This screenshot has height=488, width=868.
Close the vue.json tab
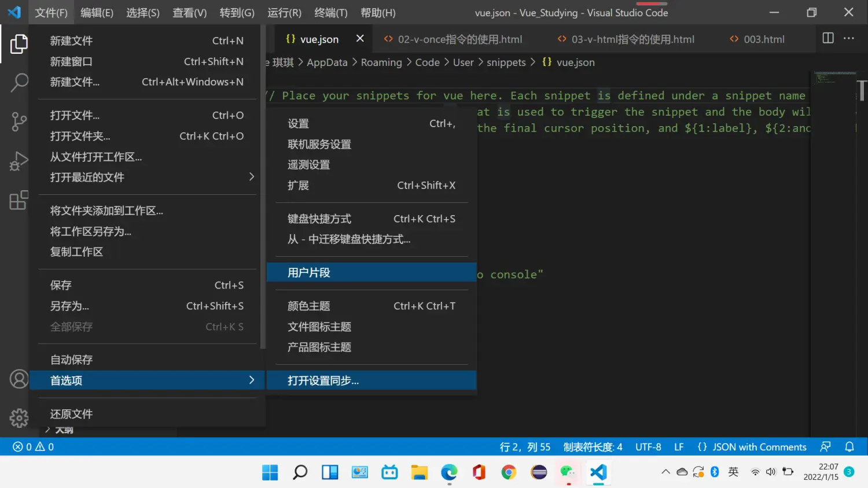360,38
